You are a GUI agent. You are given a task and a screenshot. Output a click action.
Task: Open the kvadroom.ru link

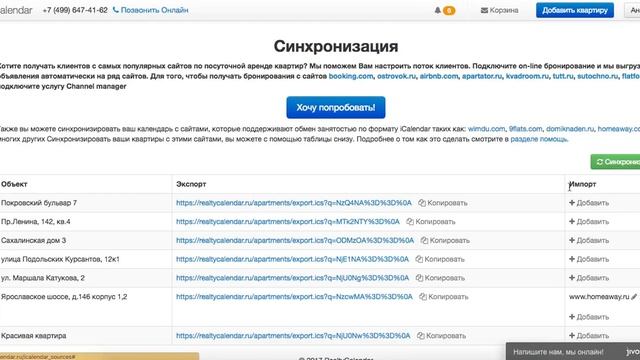[527, 76]
